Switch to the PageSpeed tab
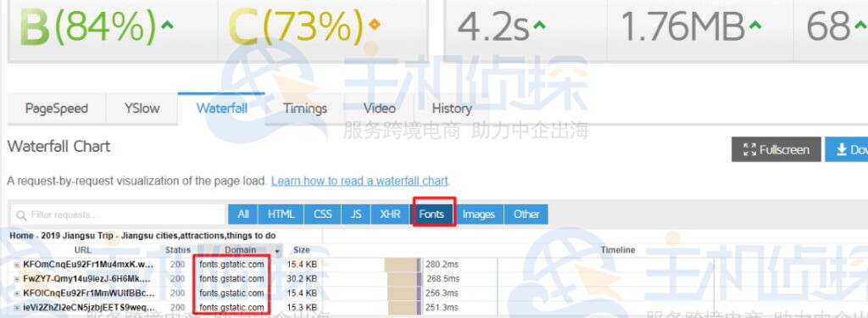 57,108
